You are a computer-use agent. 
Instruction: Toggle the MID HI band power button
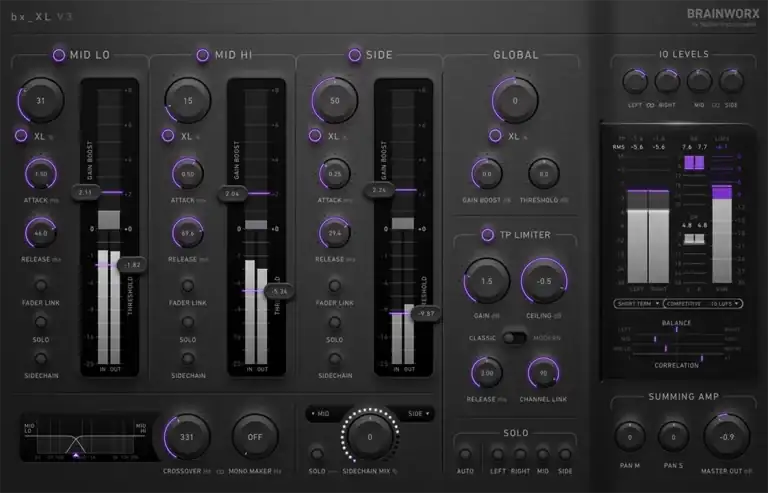tap(202, 55)
